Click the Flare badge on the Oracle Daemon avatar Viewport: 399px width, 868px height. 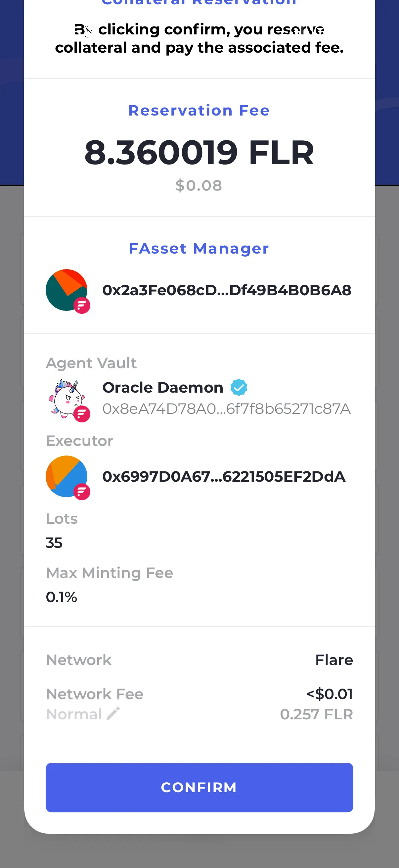[82, 414]
